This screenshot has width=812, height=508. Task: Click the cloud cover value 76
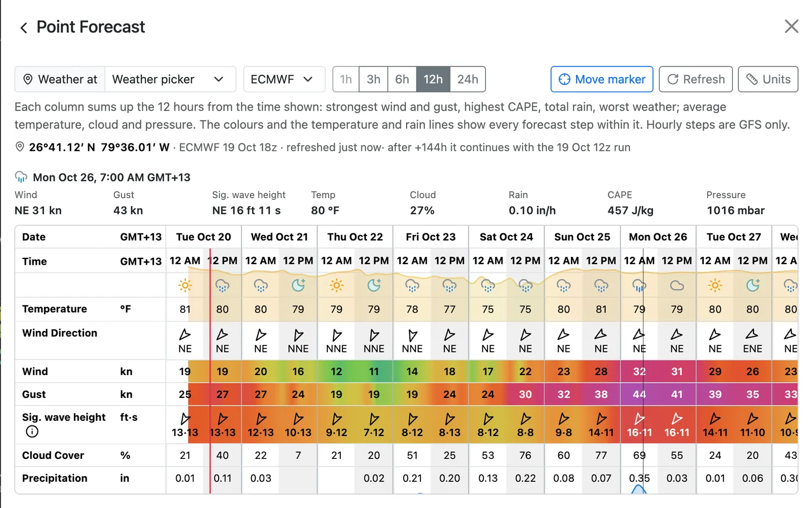click(x=525, y=455)
